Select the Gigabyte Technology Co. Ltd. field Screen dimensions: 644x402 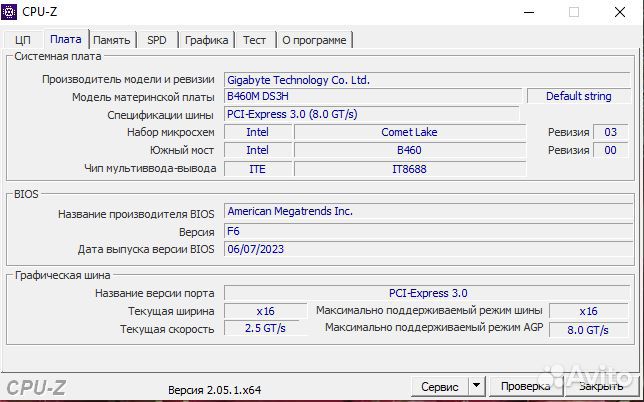click(x=427, y=80)
